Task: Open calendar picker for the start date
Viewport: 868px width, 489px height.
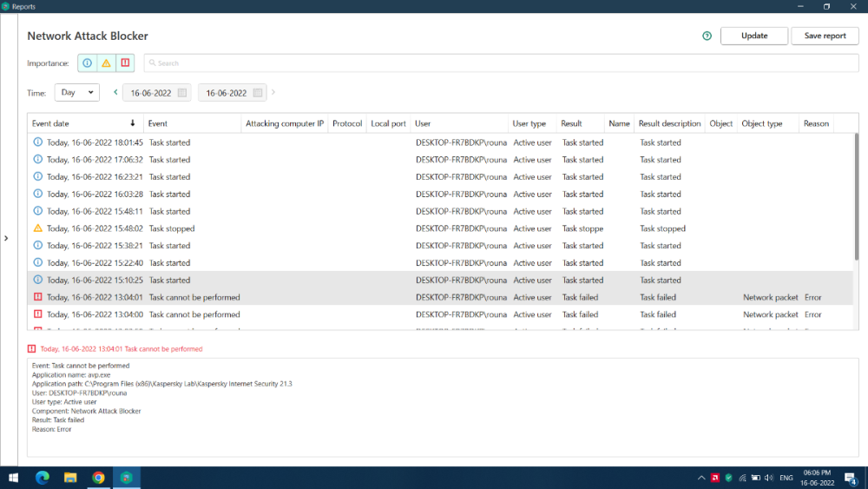Action: pos(182,93)
